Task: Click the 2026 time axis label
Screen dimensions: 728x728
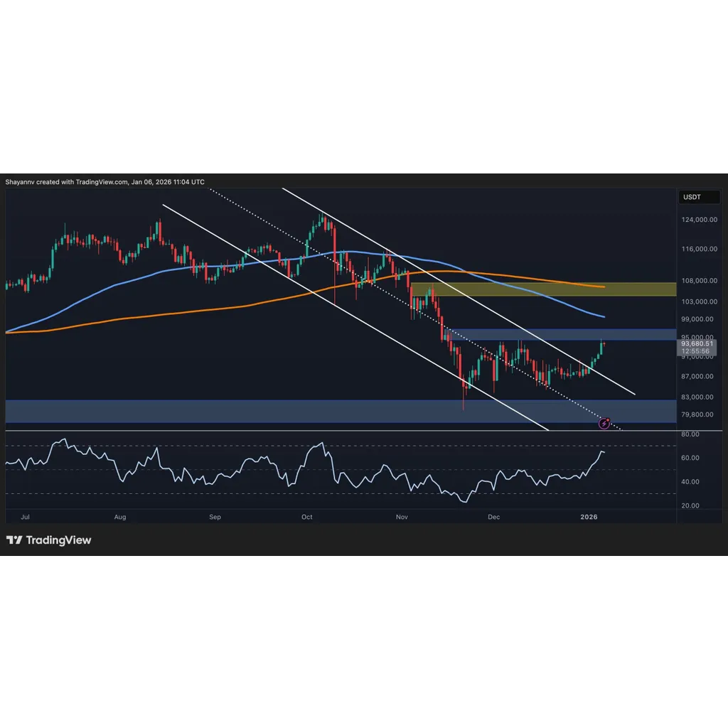Action: click(x=589, y=517)
